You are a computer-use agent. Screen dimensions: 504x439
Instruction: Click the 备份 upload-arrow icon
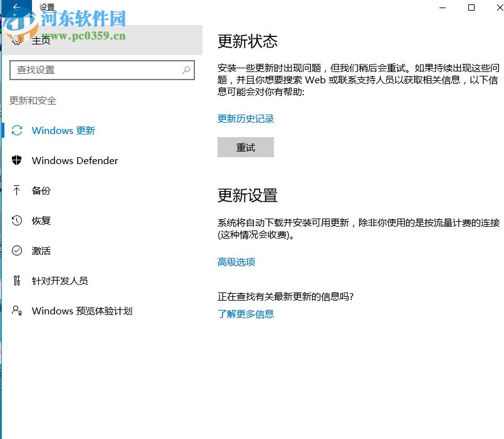coord(18,190)
